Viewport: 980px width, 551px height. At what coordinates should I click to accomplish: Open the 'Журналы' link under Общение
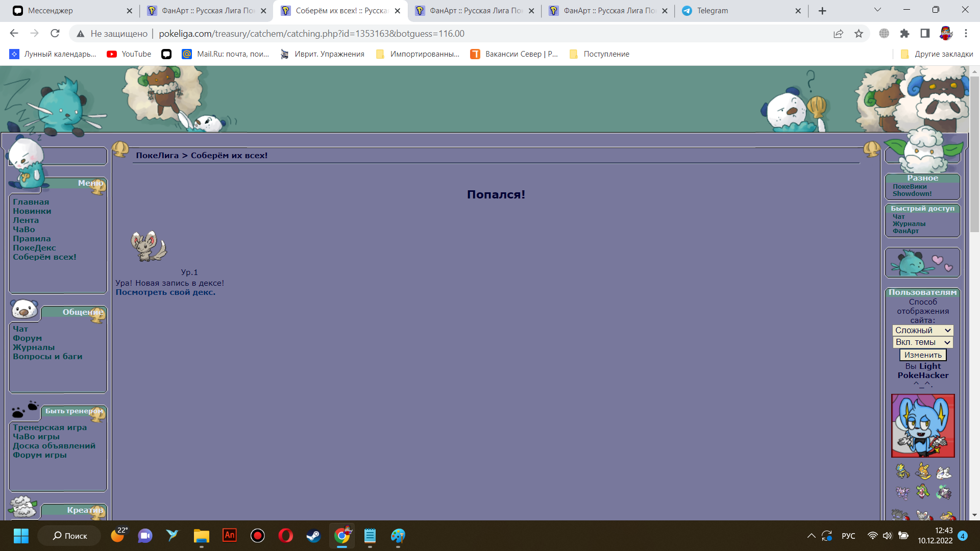[x=34, y=347]
